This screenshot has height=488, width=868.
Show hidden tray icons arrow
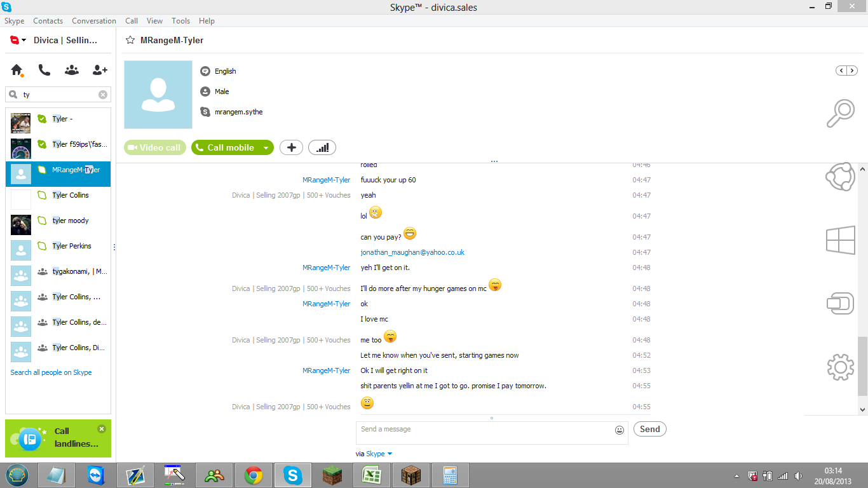pyautogui.click(x=737, y=476)
